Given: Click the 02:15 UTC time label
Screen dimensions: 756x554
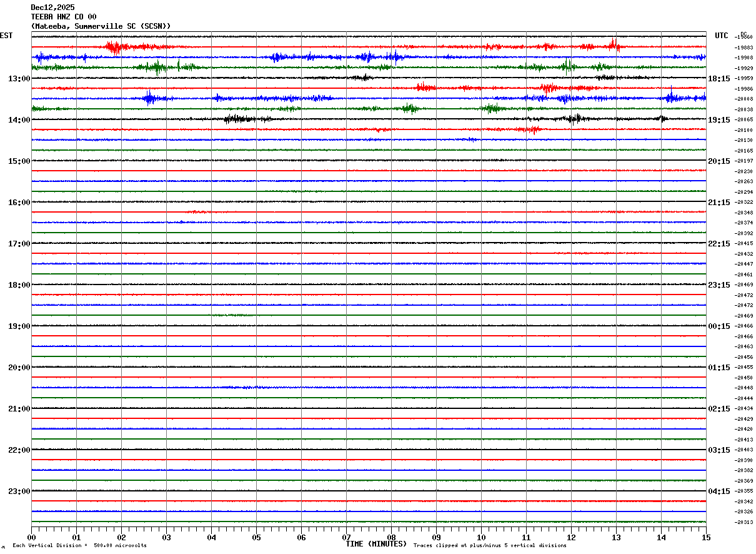Looking at the screenshot, I should tap(719, 409).
